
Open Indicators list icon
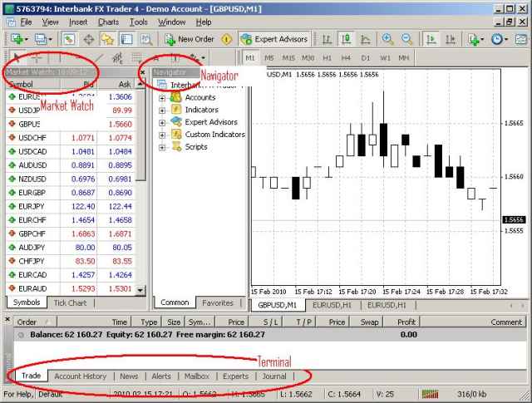click(x=473, y=39)
